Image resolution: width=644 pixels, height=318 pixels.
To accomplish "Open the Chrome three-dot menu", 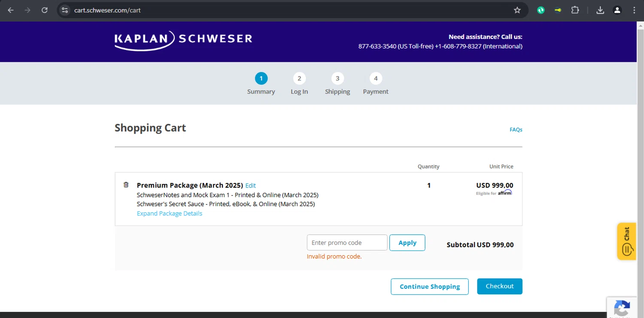I will pyautogui.click(x=634, y=10).
